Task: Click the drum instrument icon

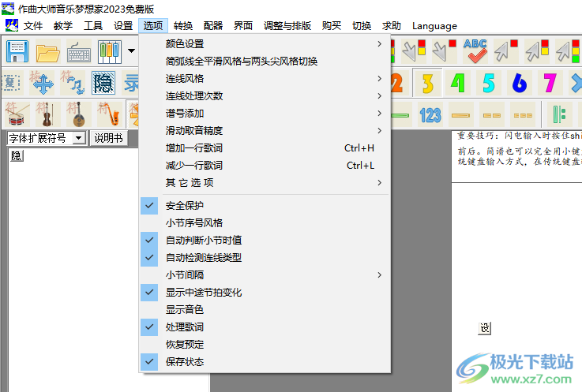Action: tap(17, 114)
